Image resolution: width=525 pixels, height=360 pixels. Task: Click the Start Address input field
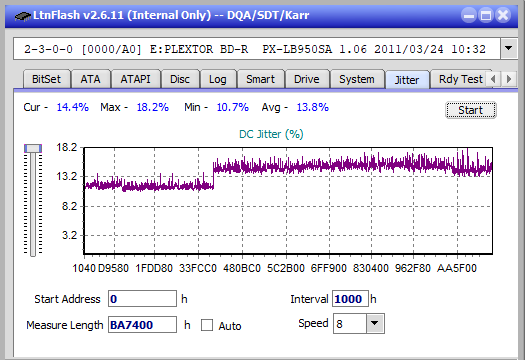[x=142, y=299]
